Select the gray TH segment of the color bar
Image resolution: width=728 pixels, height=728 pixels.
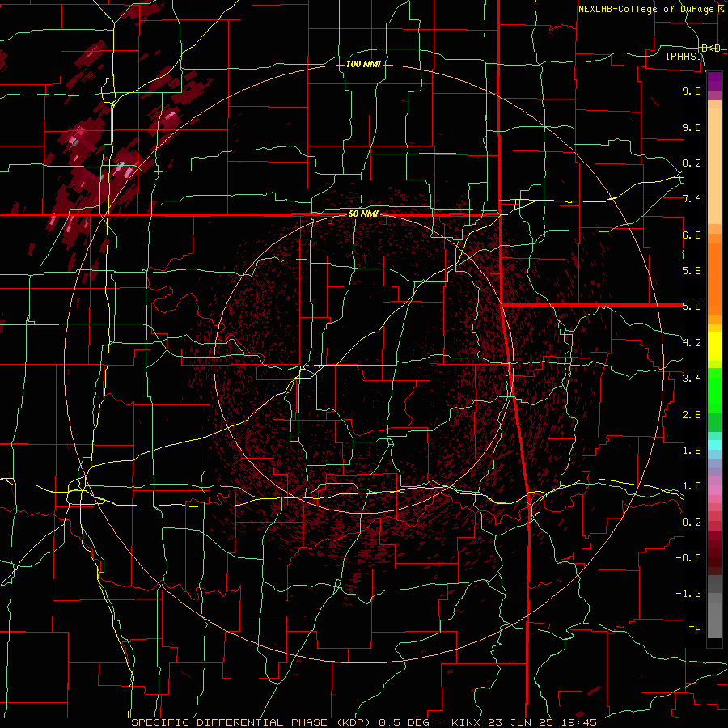pyautogui.click(x=714, y=620)
